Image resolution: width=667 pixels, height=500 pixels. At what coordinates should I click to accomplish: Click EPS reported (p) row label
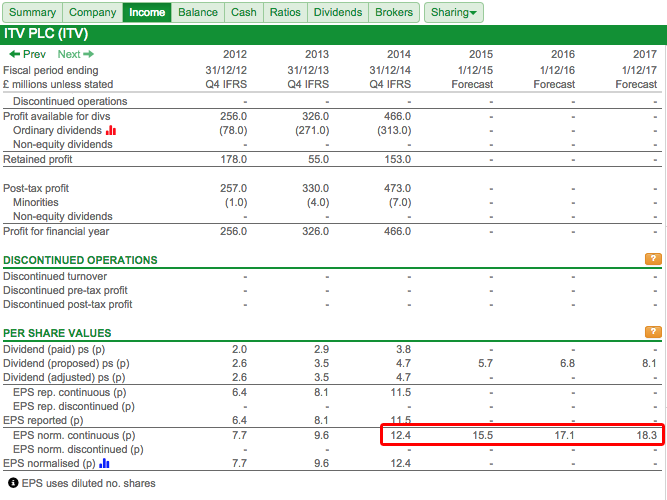point(43,420)
